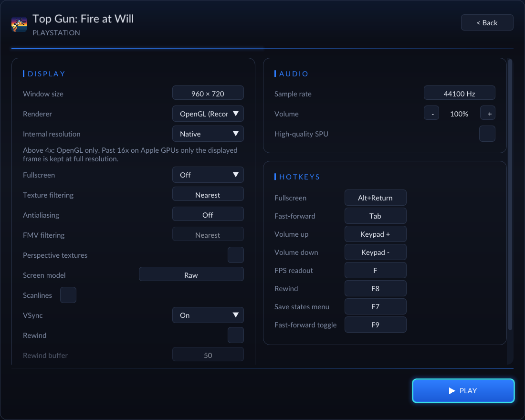Viewport: 525px width, 420px height.
Task: Click the Rewind buffer value 50
Action: point(208,354)
